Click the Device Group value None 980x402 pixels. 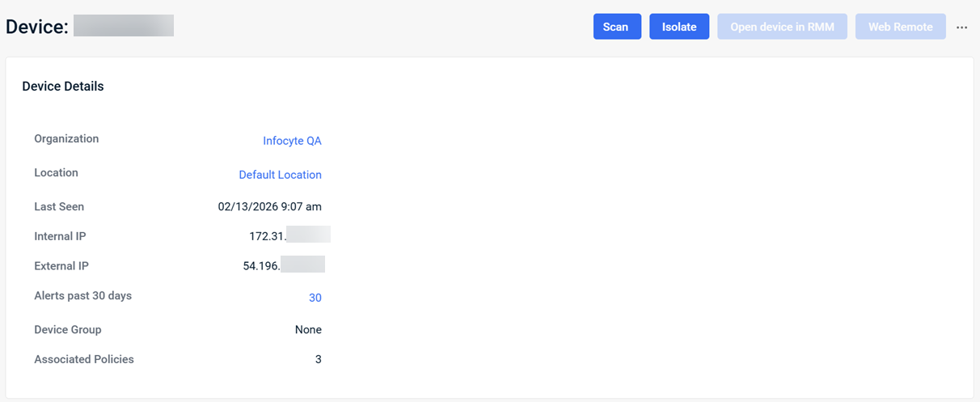coord(308,330)
